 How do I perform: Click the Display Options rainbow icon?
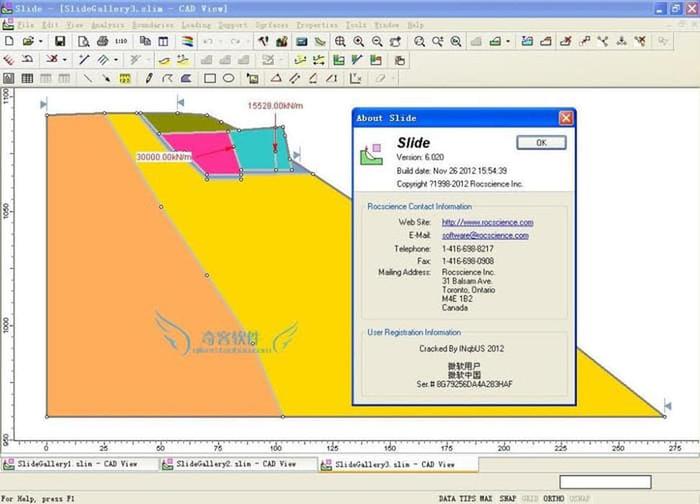pos(185,41)
